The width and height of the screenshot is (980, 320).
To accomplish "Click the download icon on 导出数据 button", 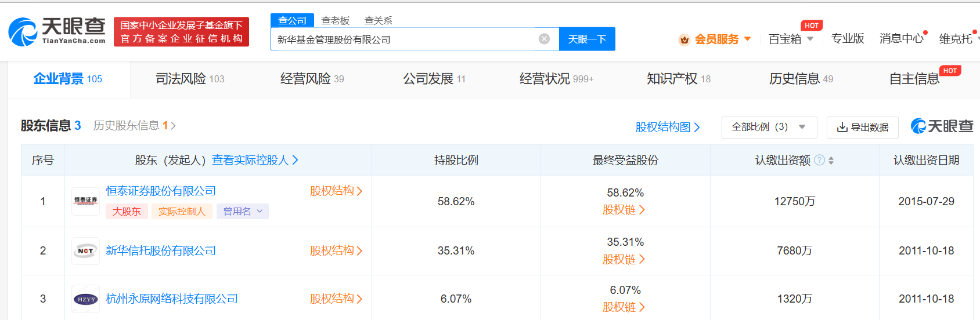I will pos(842,128).
